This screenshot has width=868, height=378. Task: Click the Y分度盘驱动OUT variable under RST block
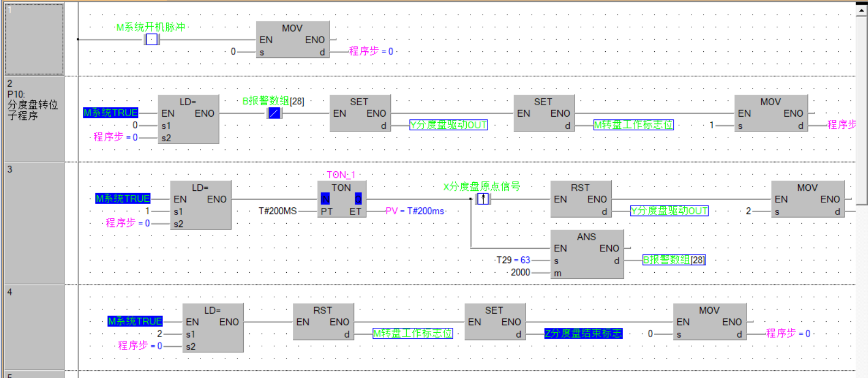(669, 211)
